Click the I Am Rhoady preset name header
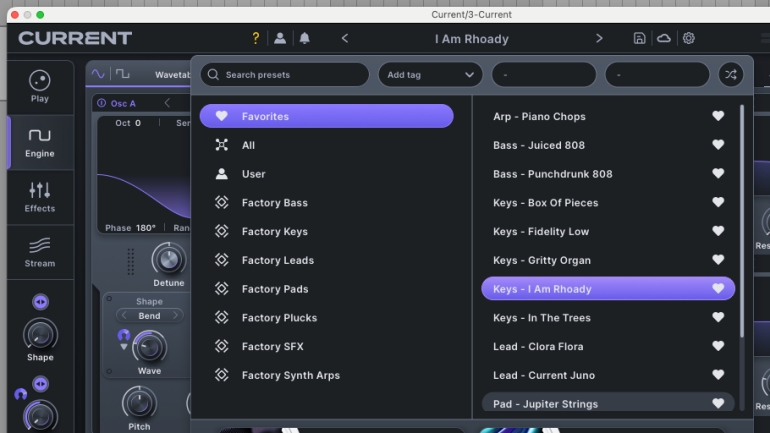This screenshot has height=433, width=770. click(x=471, y=39)
